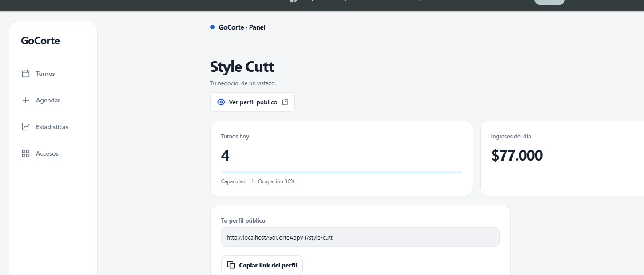Open Turnos via its calendar icon

point(26,74)
